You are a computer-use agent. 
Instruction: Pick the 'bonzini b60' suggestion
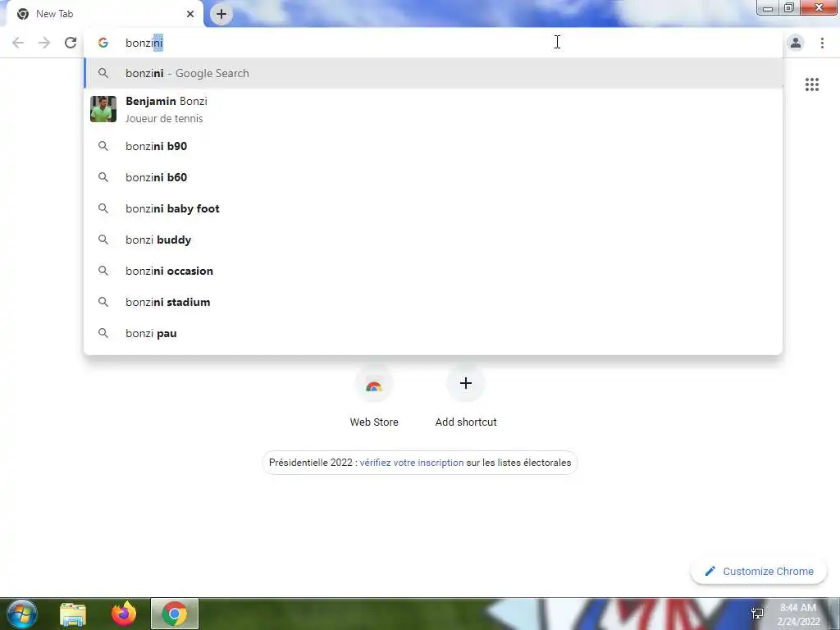433,177
